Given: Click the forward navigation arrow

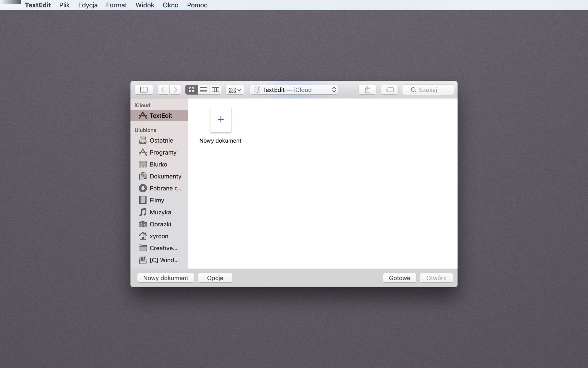Looking at the screenshot, I should click(x=175, y=90).
